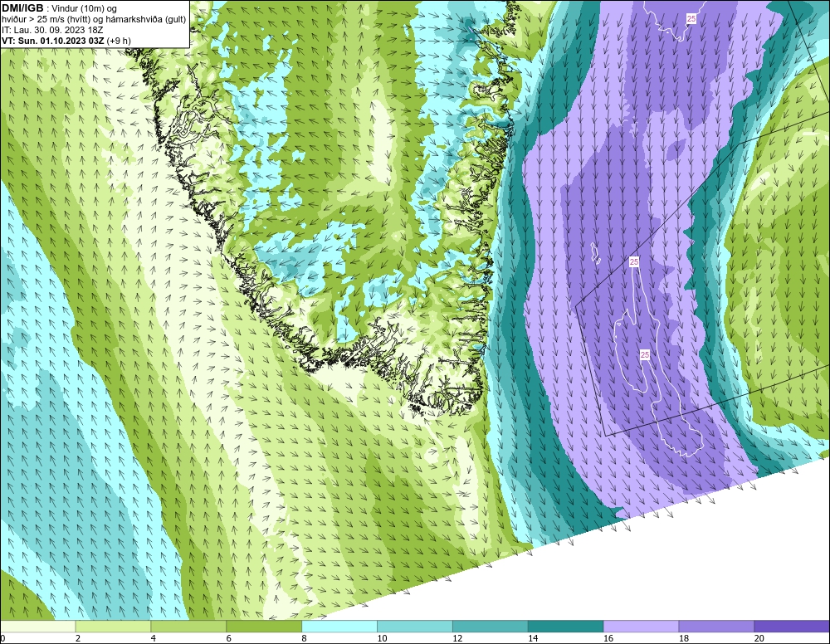The width and height of the screenshot is (830, 644).
Task: Click the legend scale value '8'
Action: (305, 639)
